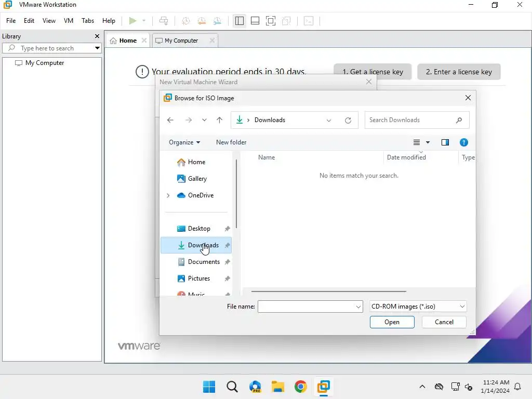
Task: Click New folder button
Action: pos(231,142)
